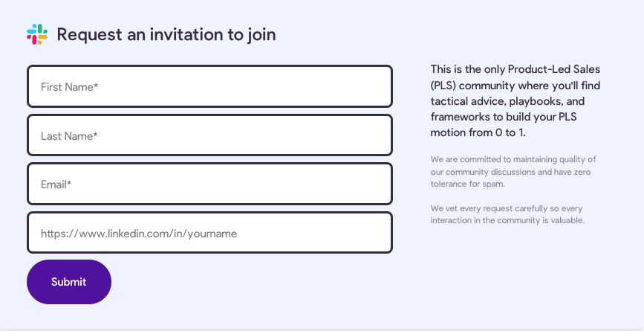Submit the invitation request form
The image size is (644, 331).
click(x=69, y=282)
